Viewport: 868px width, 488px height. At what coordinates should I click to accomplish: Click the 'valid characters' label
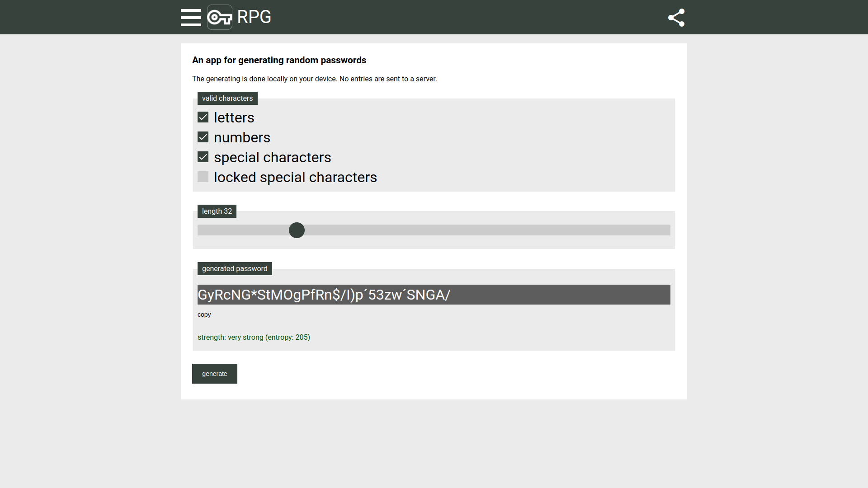[x=227, y=99]
